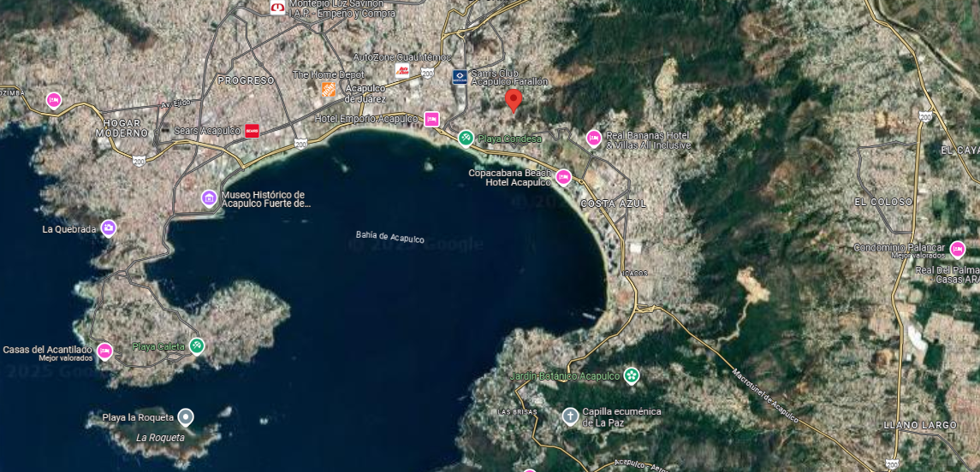Open the Sears Acapulco red store icon
980x472 pixels.
[x=252, y=131]
